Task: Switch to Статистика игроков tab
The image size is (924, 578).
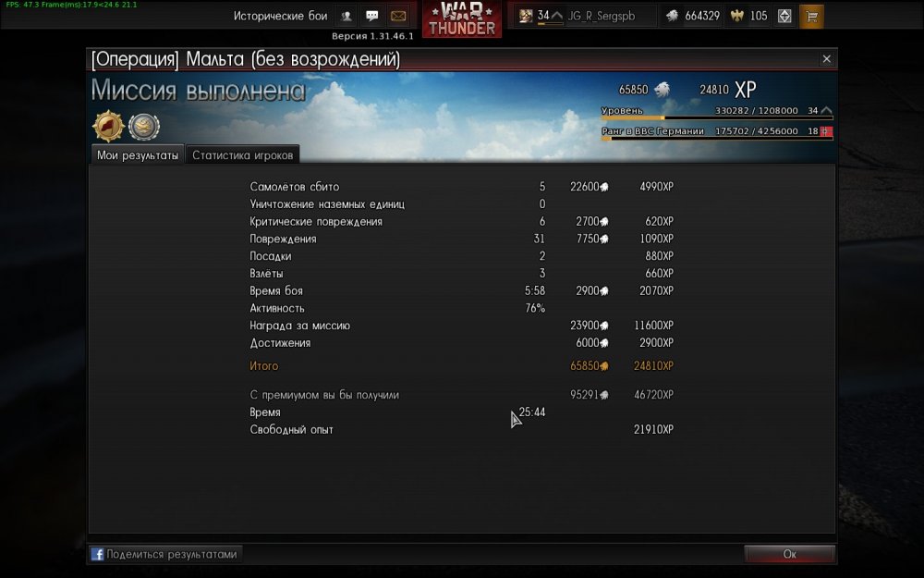Action: tap(242, 155)
